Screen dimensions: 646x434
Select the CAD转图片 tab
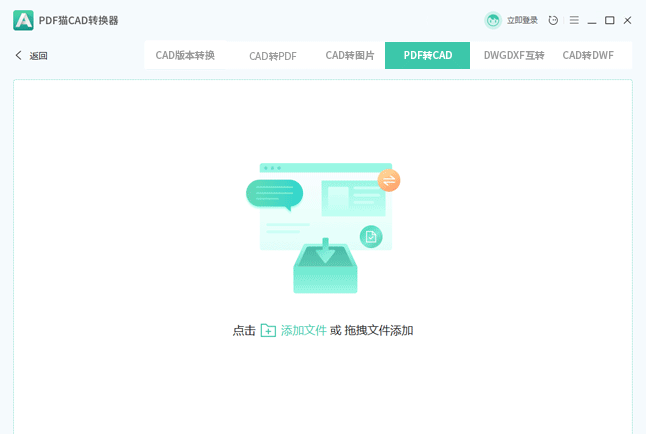click(x=350, y=56)
